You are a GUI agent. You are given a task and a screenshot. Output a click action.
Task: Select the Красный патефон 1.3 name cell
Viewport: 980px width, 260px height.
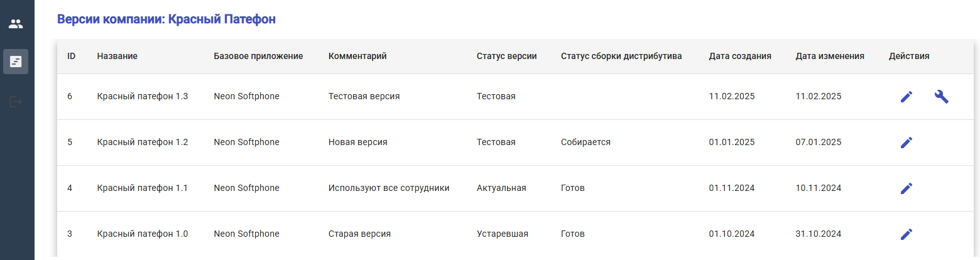(x=143, y=97)
